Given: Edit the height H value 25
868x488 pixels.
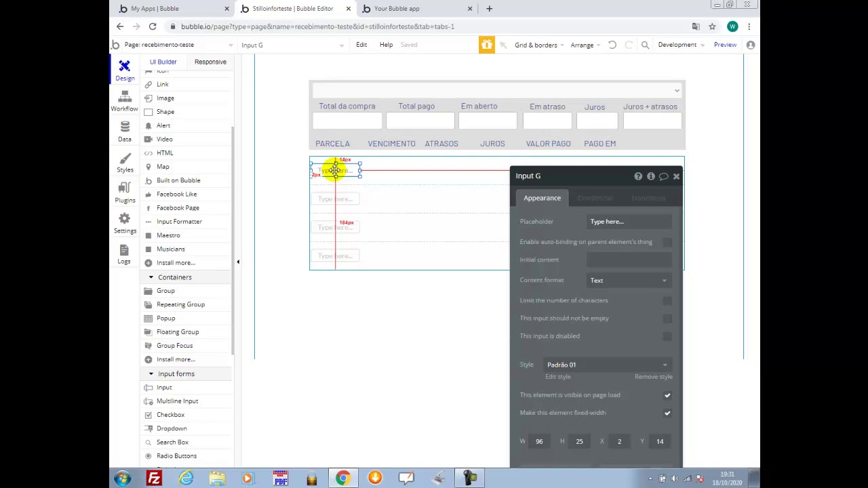Looking at the screenshot, I should point(579,441).
